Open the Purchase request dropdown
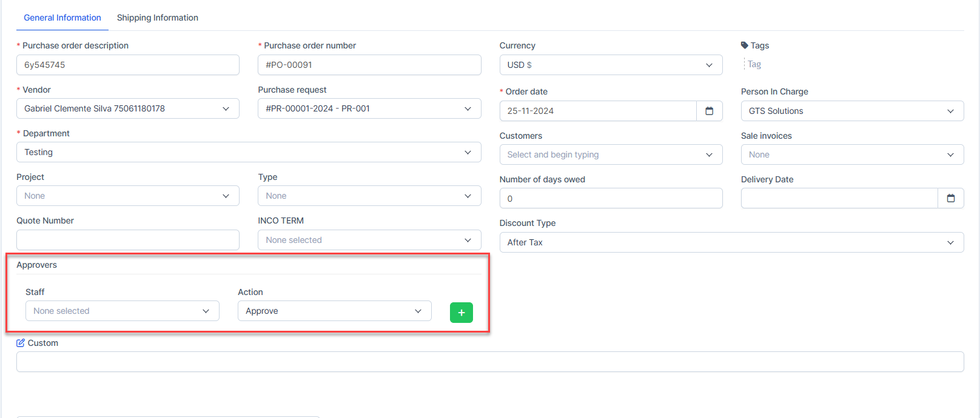This screenshot has width=980, height=418. click(369, 108)
